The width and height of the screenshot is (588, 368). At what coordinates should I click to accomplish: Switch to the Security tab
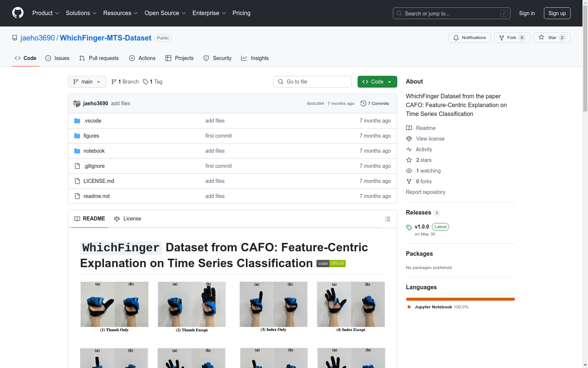[x=218, y=58]
